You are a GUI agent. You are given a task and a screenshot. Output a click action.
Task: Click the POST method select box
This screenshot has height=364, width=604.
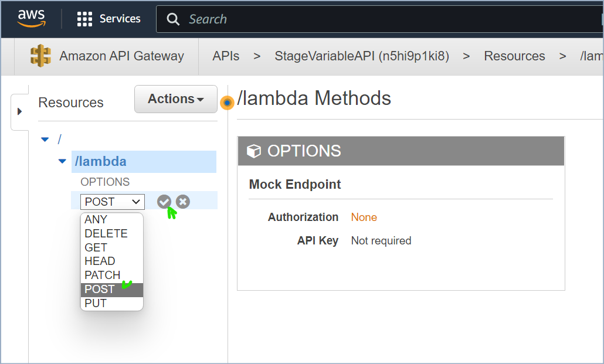coord(112,202)
